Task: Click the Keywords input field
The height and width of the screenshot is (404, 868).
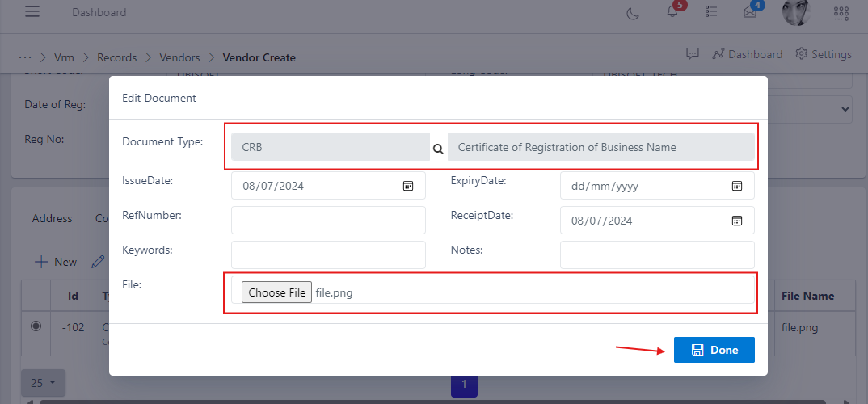Action: coord(328,255)
